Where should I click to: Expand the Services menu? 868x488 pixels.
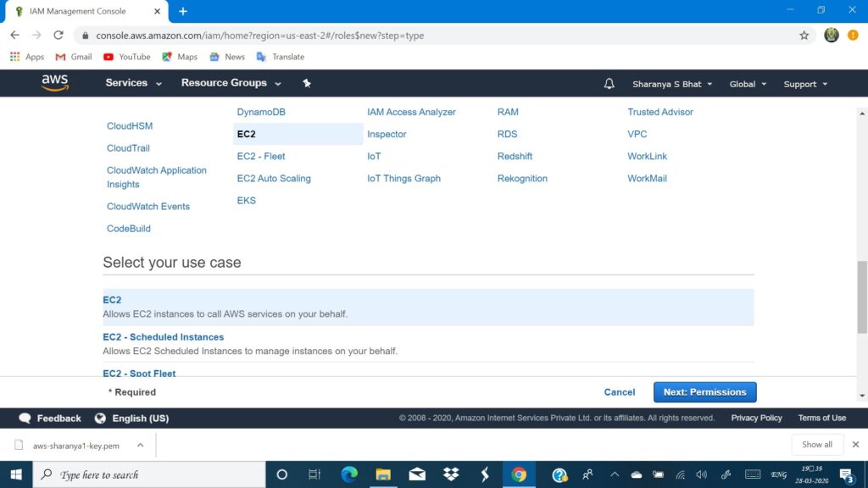[133, 83]
